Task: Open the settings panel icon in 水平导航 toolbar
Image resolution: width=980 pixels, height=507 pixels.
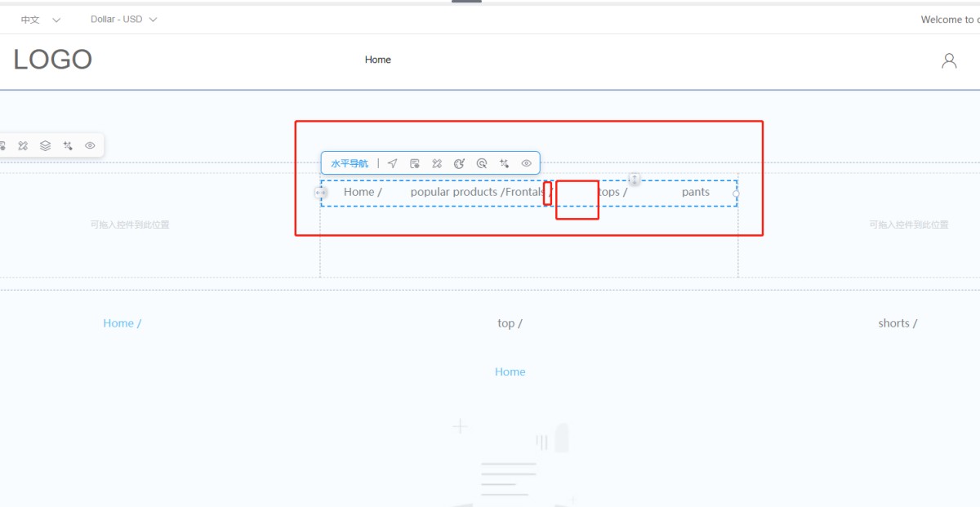Action: tap(415, 163)
